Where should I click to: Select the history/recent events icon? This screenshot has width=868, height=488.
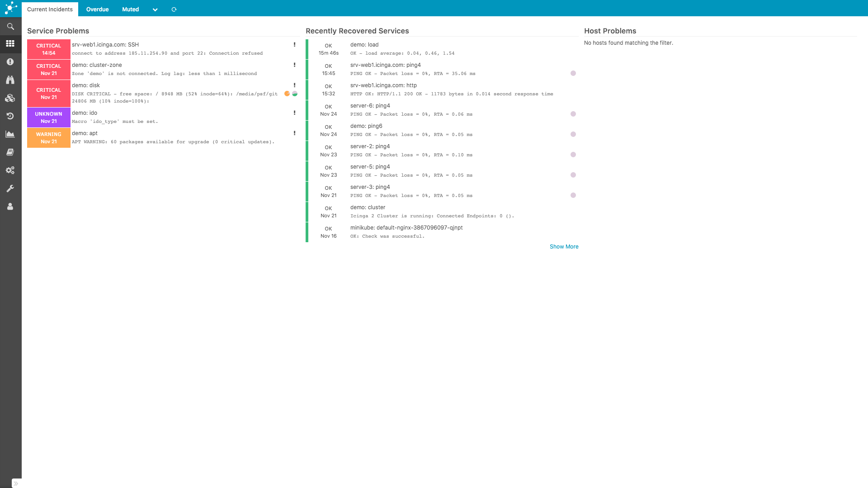(x=11, y=116)
